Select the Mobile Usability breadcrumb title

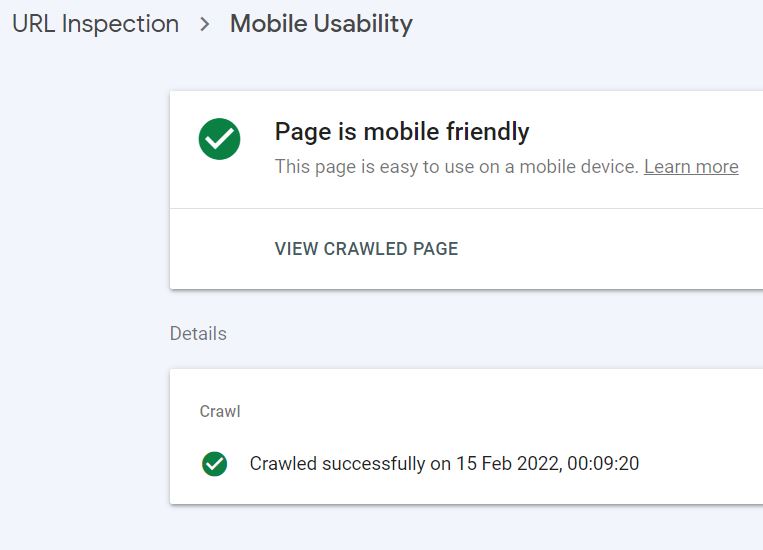click(321, 24)
